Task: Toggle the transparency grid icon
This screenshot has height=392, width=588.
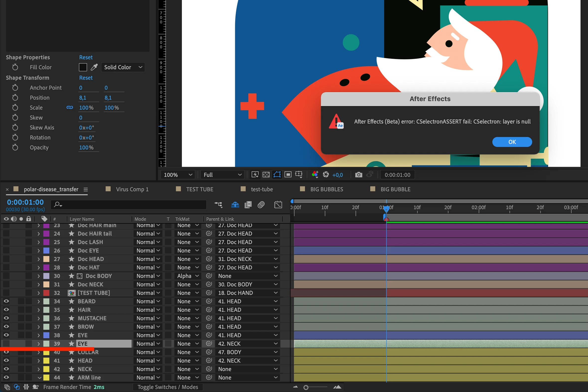Action: pyautogui.click(x=266, y=175)
